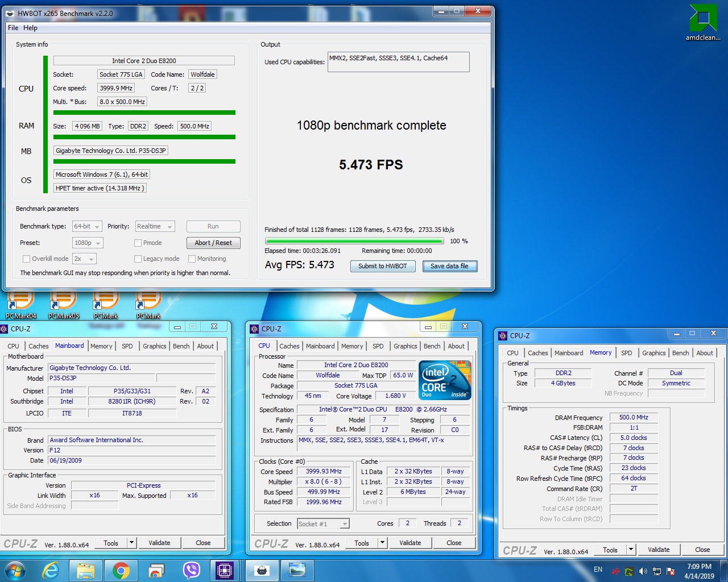Click Core Voltage value 1.680 V

point(396,396)
